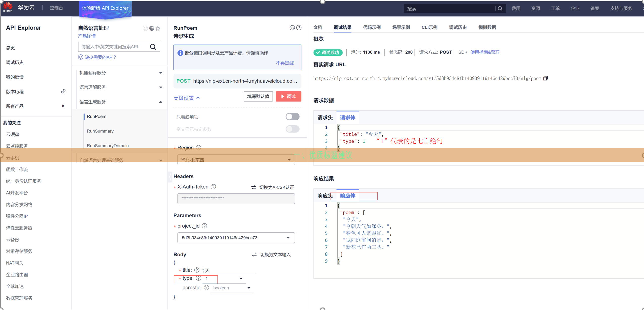Click the X-Auth-Token input field
This screenshot has height=310, width=644.
[x=236, y=199]
